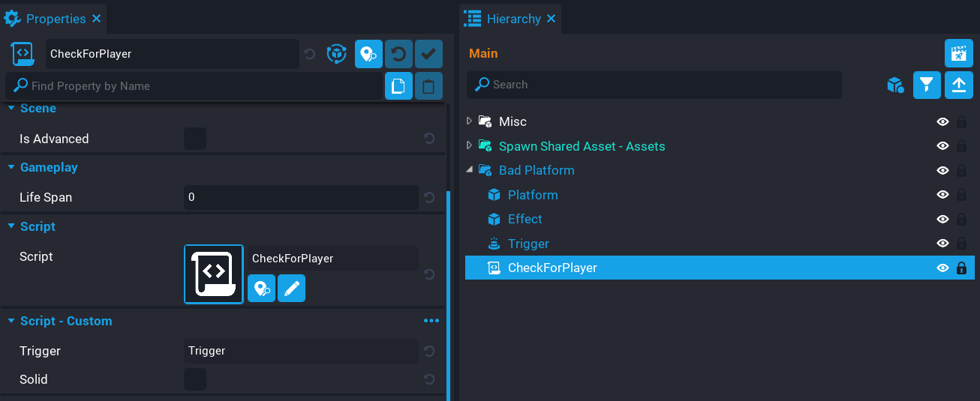Enable the Is Advanced checkbox
The image size is (980, 401).
(195, 139)
